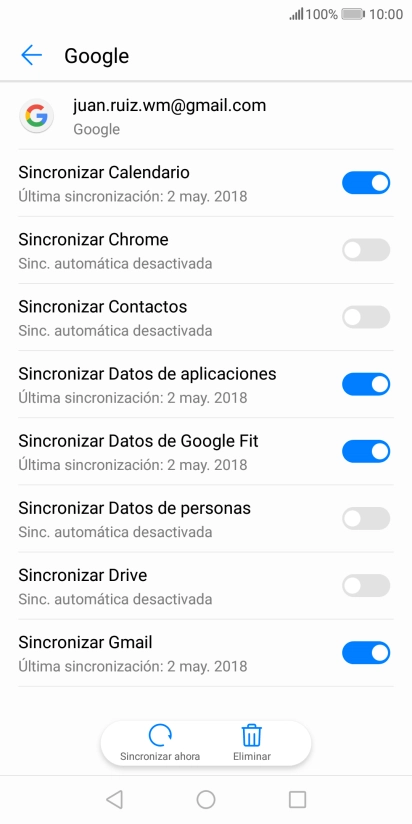This screenshot has width=412, height=824.
Task: Tap the blue back arrow
Action: pos(32,55)
